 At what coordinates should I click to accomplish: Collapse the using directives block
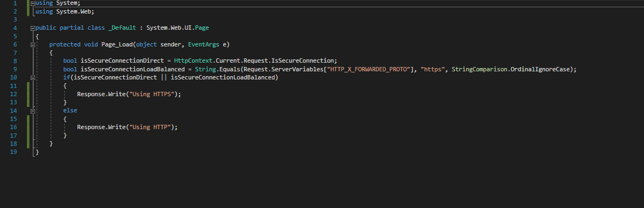click(x=33, y=3)
